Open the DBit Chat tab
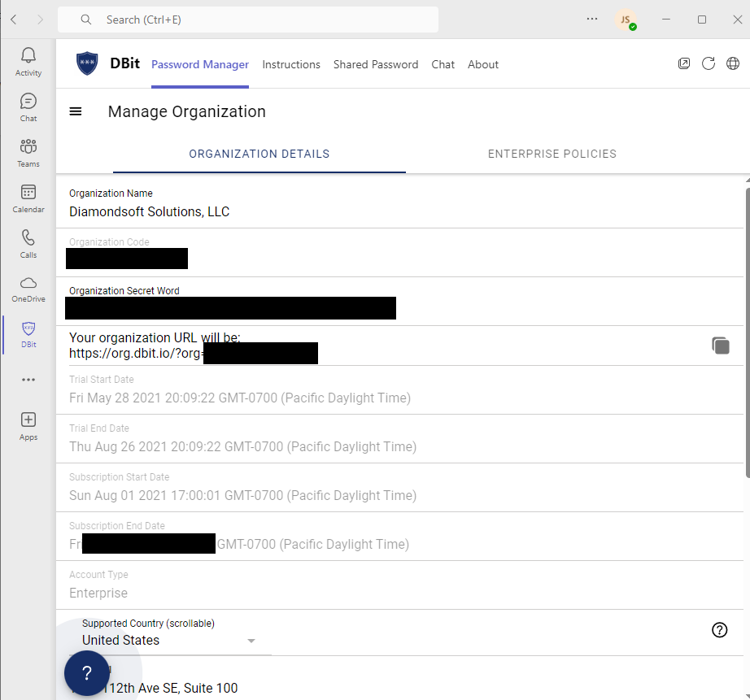This screenshot has height=700, width=750. pyautogui.click(x=443, y=64)
